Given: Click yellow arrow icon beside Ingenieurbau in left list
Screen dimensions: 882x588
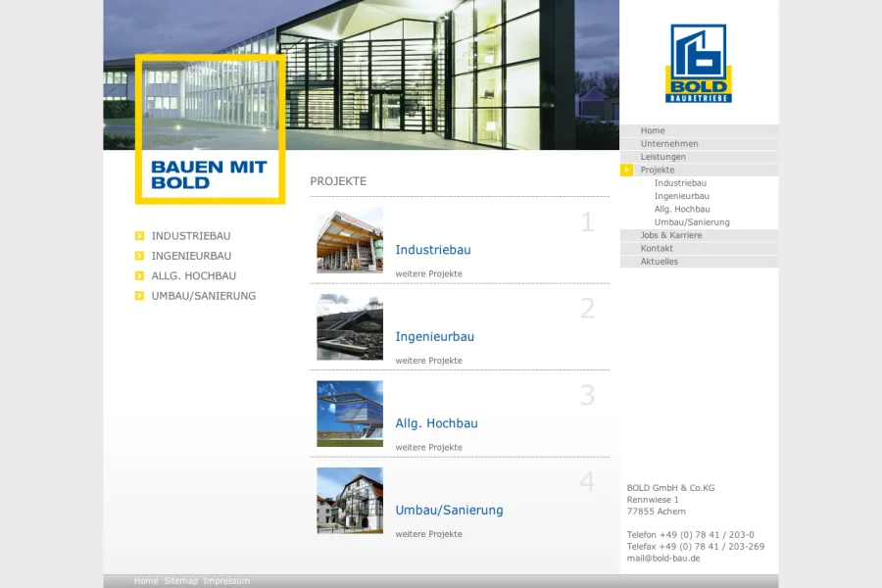Looking at the screenshot, I should [139, 256].
